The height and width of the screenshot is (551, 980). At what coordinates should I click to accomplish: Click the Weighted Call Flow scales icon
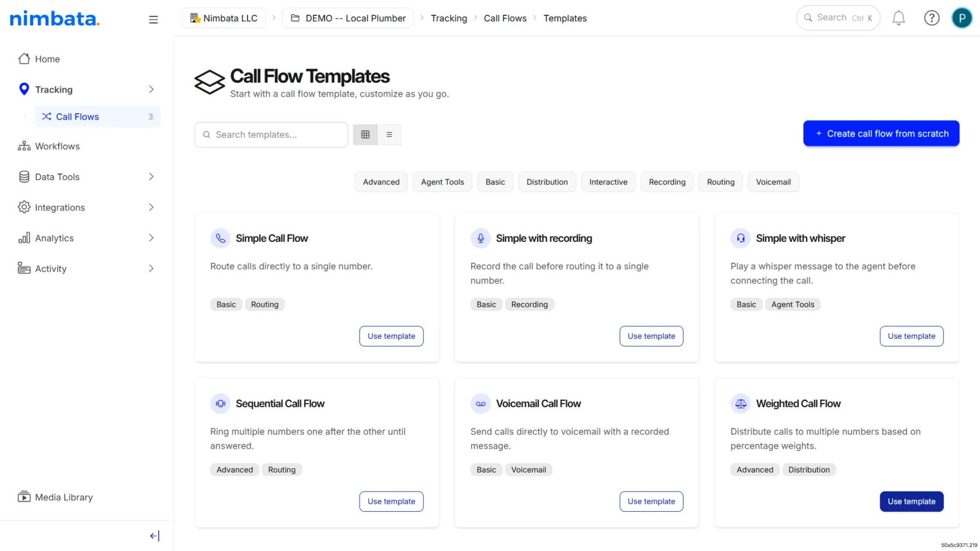coord(741,403)
